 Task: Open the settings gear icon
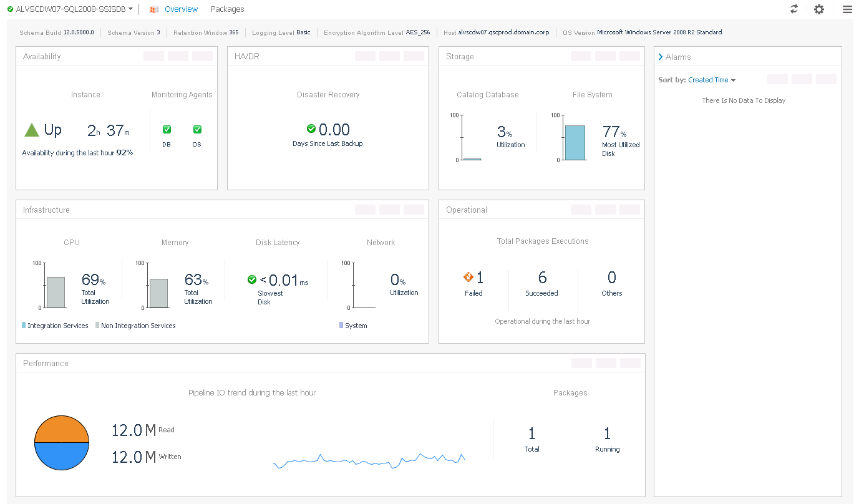click(819, 9)
